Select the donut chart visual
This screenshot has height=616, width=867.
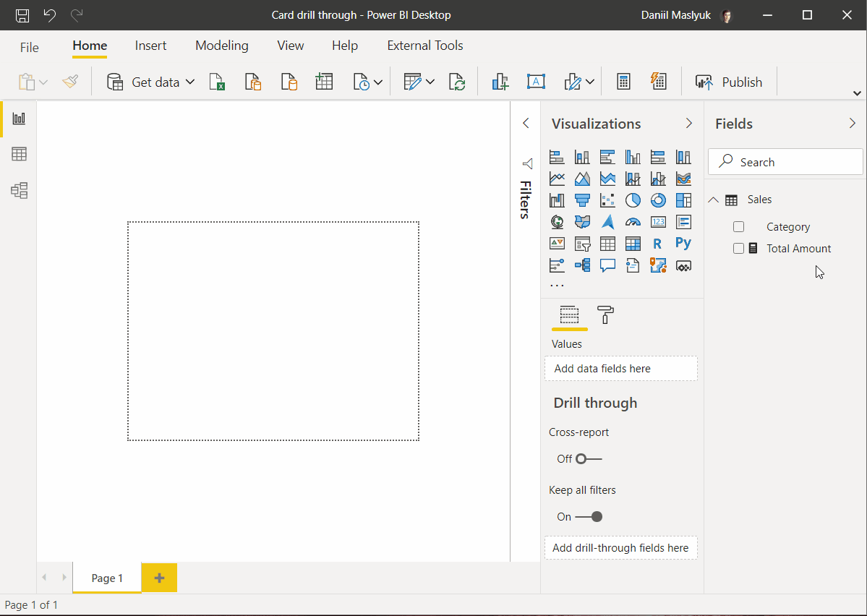pos(658,200)
